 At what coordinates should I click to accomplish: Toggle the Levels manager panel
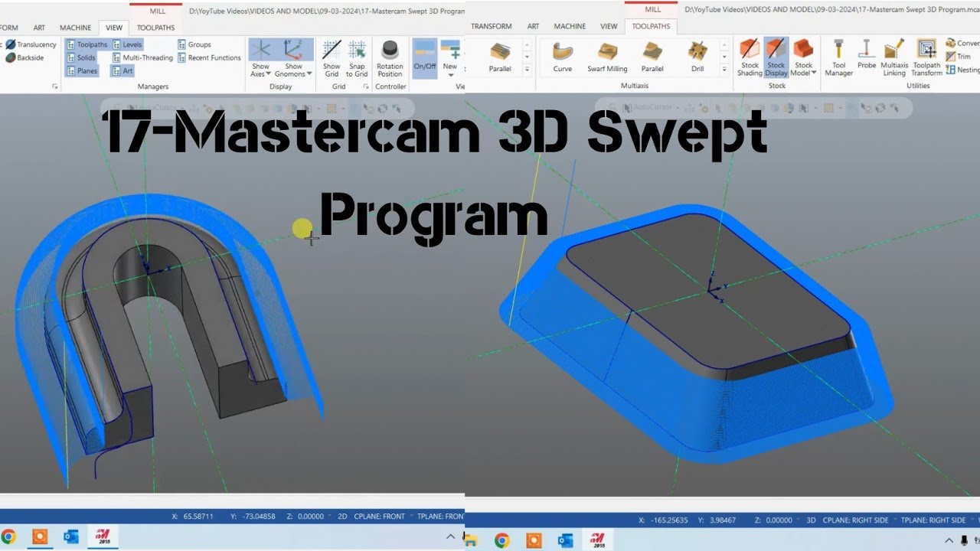point(127,44)
